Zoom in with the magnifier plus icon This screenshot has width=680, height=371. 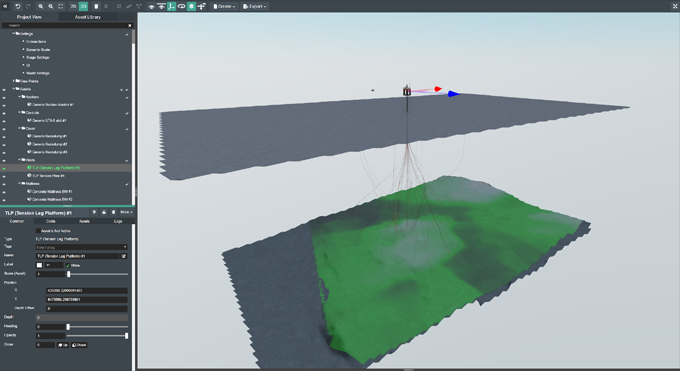pos(40,6)
